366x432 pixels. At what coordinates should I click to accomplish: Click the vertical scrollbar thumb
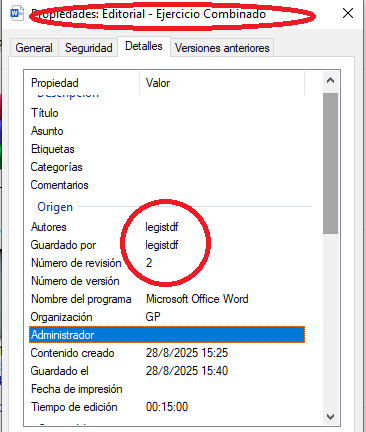pos(330,163)
